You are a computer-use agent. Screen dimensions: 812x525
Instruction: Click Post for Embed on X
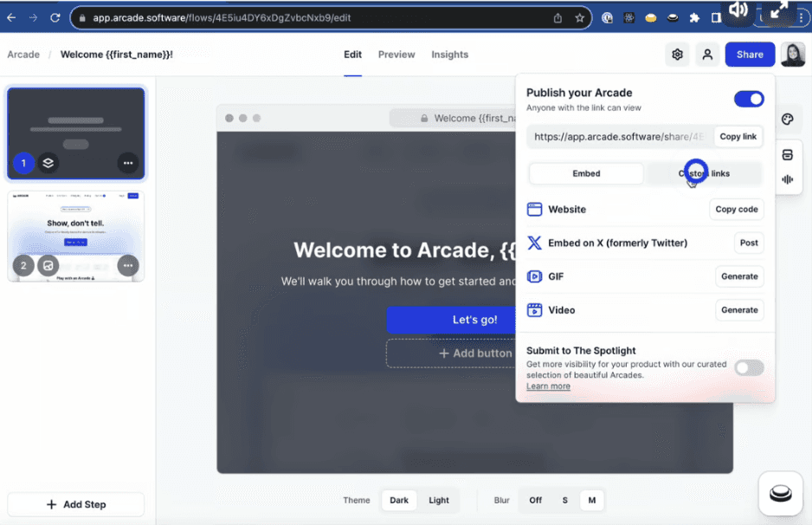(x=749, y=243)
